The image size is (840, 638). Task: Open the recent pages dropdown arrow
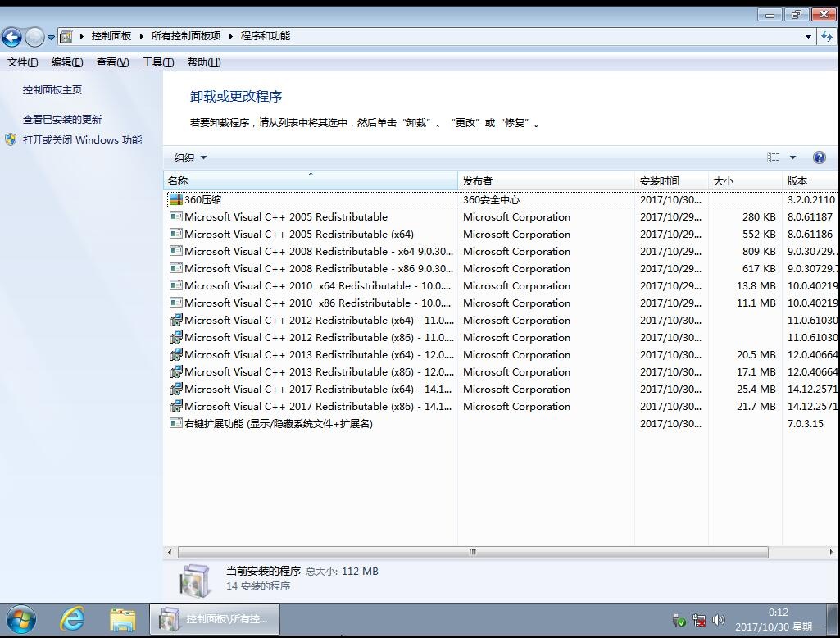pos(51,38)
